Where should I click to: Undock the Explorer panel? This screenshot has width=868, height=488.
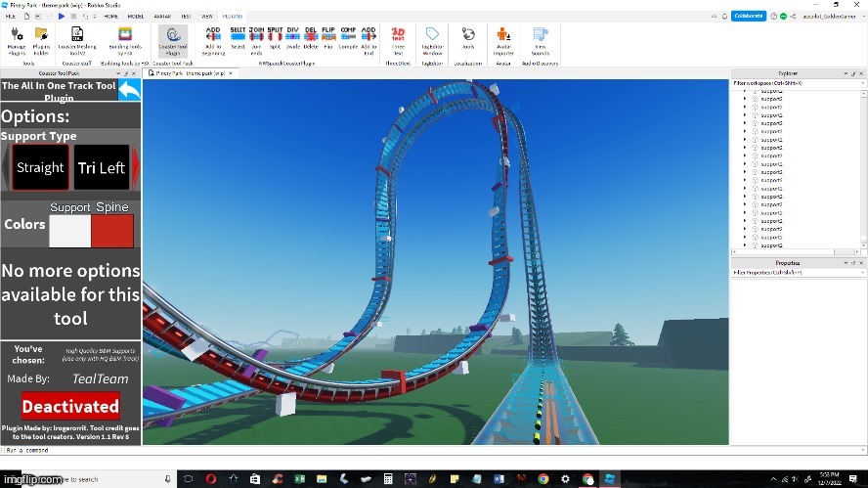[853, 73]
